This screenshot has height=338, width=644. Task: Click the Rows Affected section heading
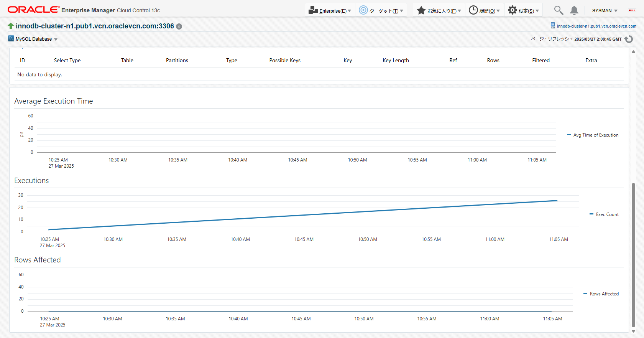click(x=38, y=260)
